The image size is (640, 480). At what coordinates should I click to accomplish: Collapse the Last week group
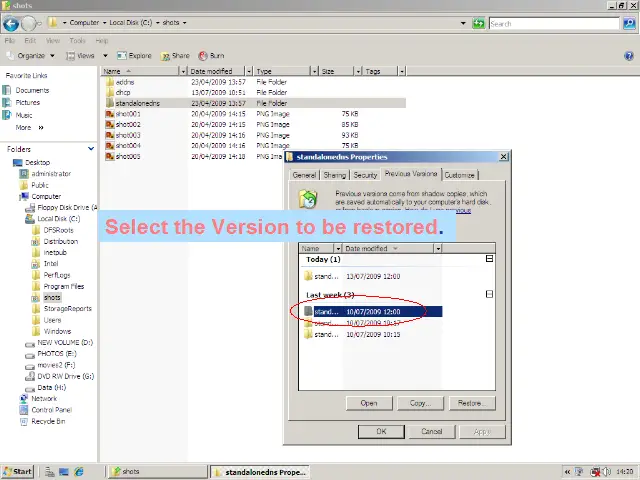489,294
